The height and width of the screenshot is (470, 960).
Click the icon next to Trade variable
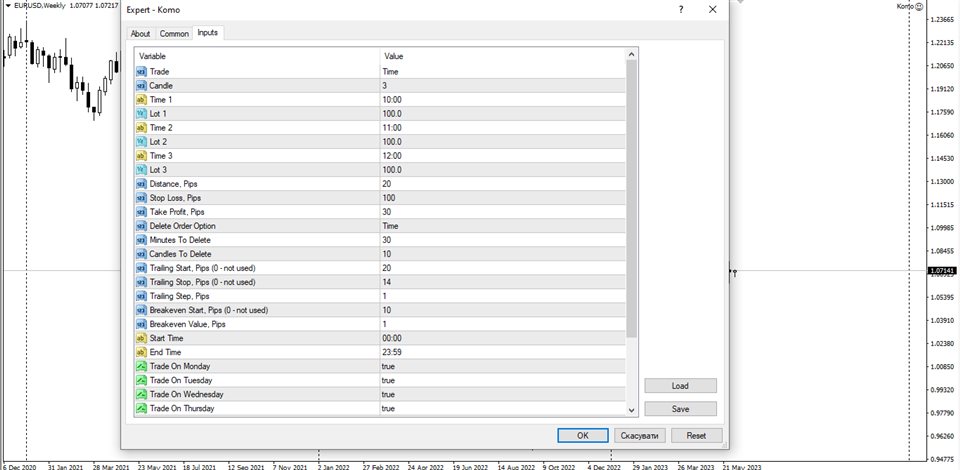pos(141,72)
